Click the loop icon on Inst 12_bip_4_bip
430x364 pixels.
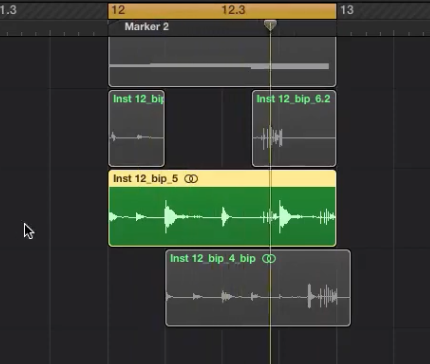tap(269, 259)
